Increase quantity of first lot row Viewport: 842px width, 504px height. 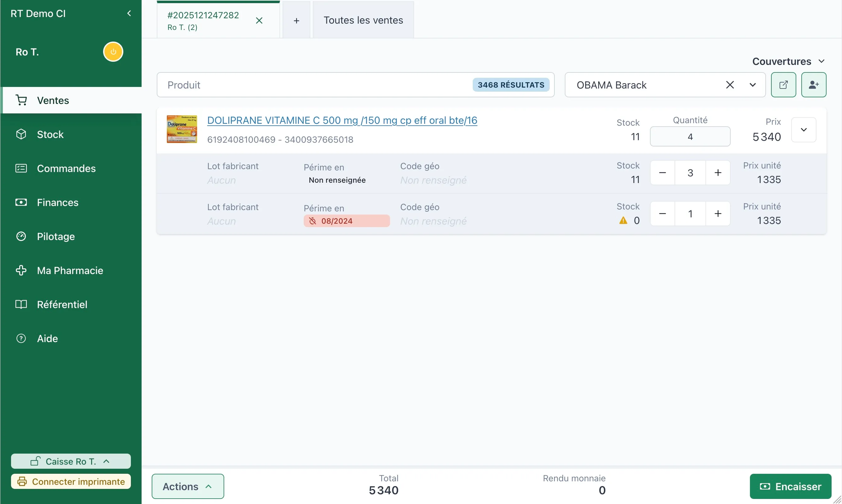click(717, 173)
